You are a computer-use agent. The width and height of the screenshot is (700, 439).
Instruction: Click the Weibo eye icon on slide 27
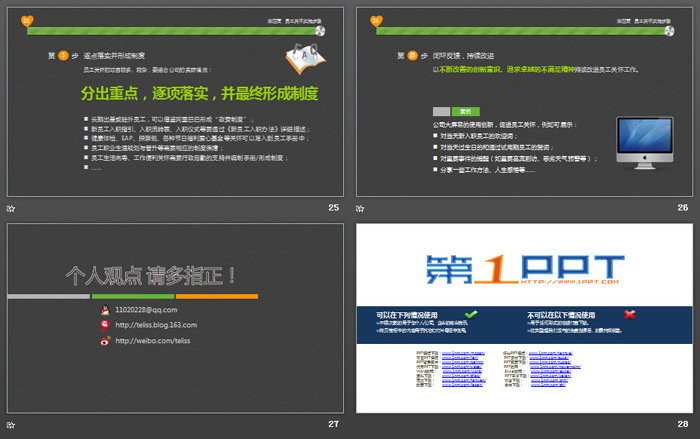tap(105, 341)
